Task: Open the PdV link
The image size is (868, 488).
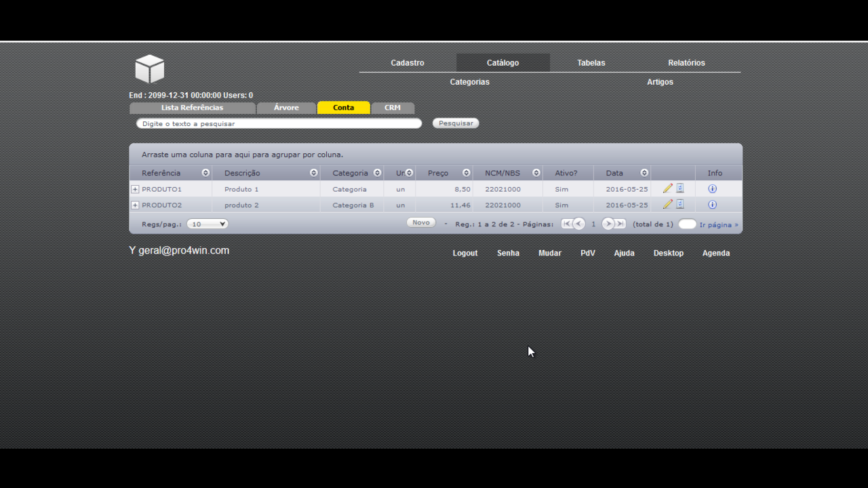Action: [x=588, y=253]
